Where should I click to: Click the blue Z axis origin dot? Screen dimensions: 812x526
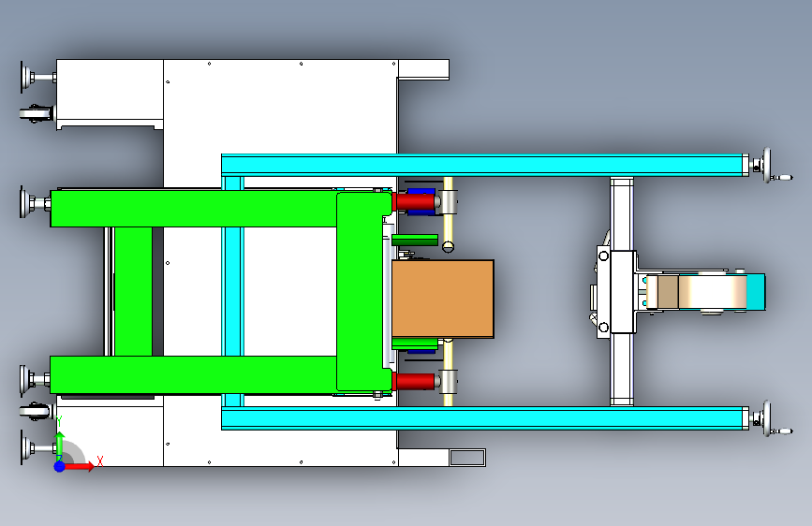point(60,466)
